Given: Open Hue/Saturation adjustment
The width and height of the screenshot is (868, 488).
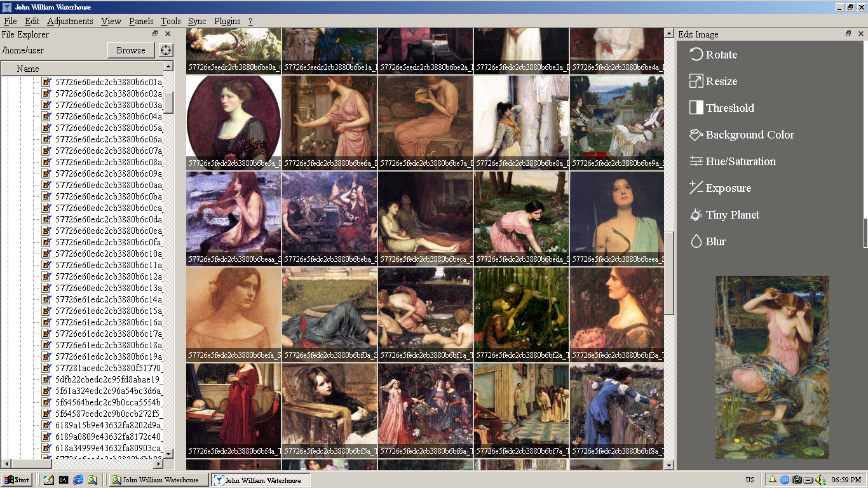Looking at the screenshot, I should [x=733, y=161].
